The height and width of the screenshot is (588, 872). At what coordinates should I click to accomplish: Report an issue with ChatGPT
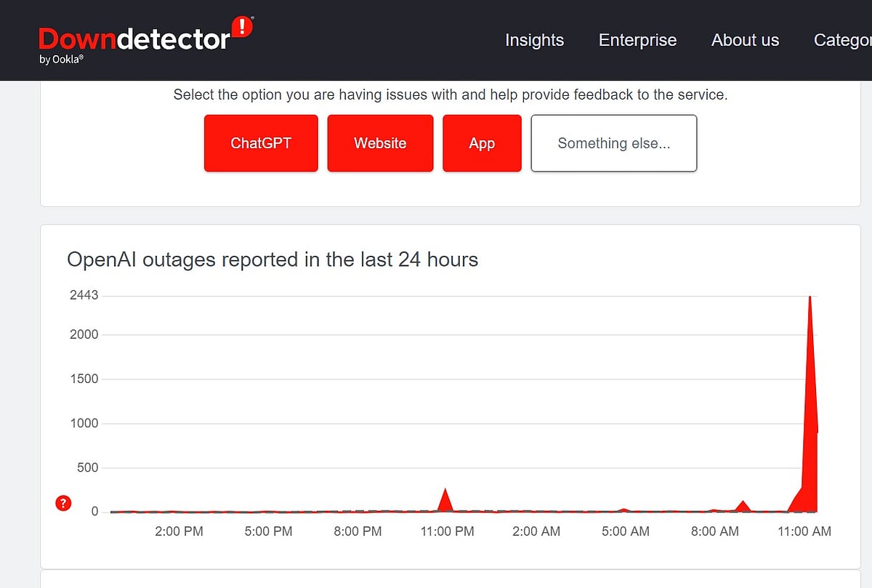coord(261,143)
